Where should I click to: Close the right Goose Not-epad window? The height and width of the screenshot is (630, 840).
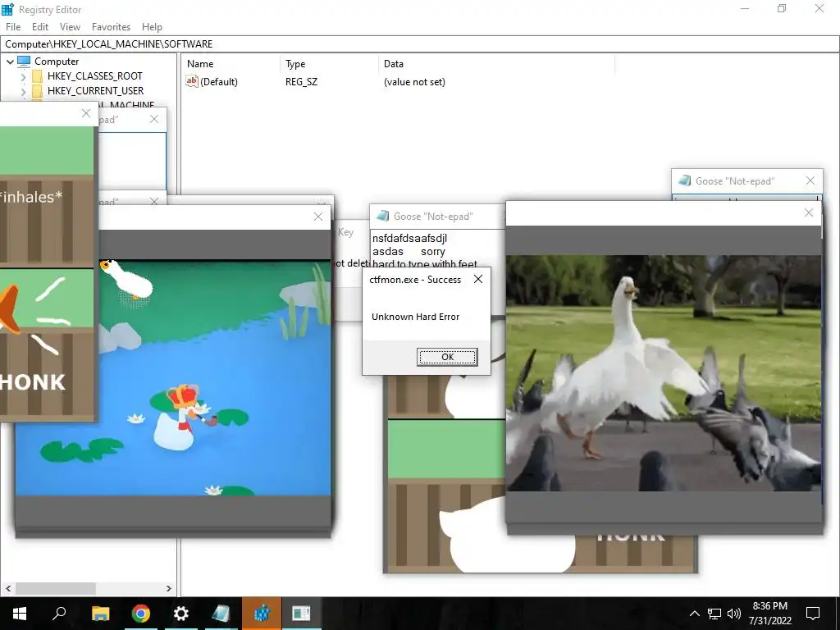coord(810,180)
